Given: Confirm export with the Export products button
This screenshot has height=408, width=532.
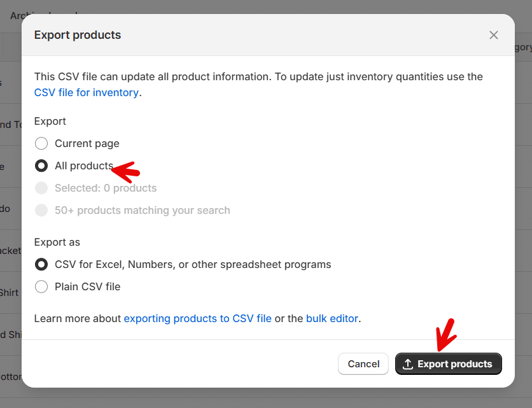Looking at the screenshot, I should 449,363.
